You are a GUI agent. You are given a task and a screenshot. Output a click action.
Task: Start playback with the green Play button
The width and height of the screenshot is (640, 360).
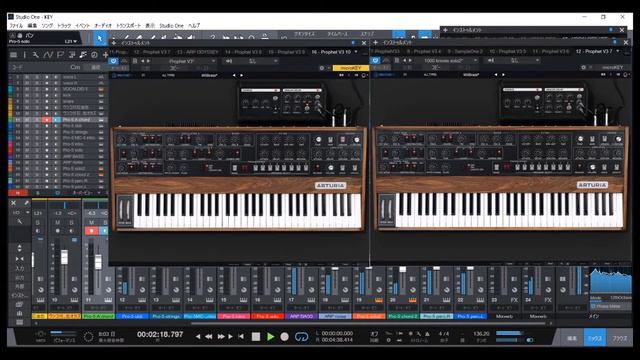270,337
